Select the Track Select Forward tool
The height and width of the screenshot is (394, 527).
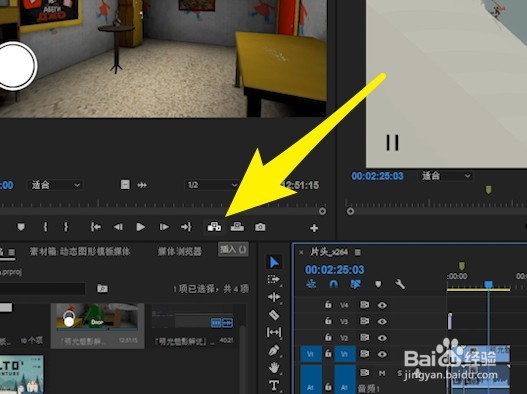[x=274, y=279]
